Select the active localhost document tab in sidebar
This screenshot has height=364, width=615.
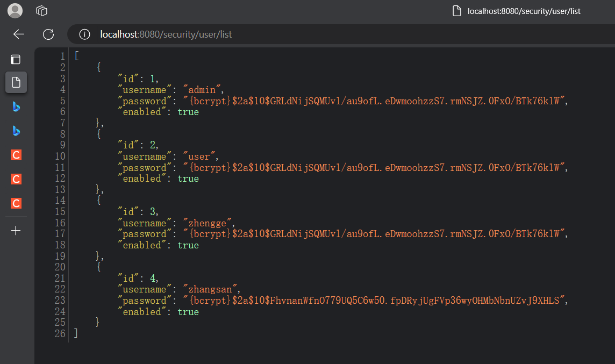pyautogui.click(x=16, y=82)
